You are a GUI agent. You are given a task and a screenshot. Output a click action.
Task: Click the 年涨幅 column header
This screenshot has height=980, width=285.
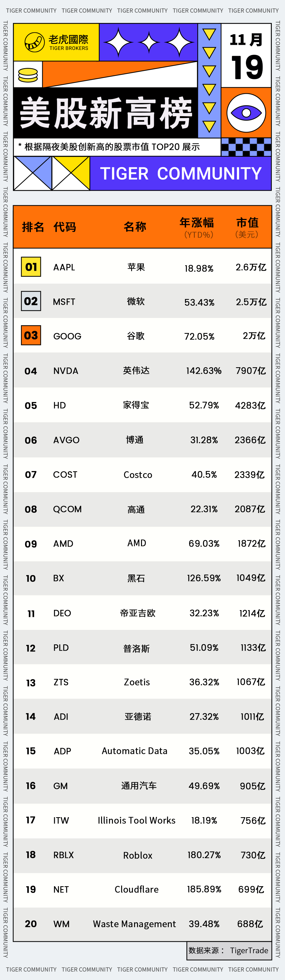click(197, 227)
